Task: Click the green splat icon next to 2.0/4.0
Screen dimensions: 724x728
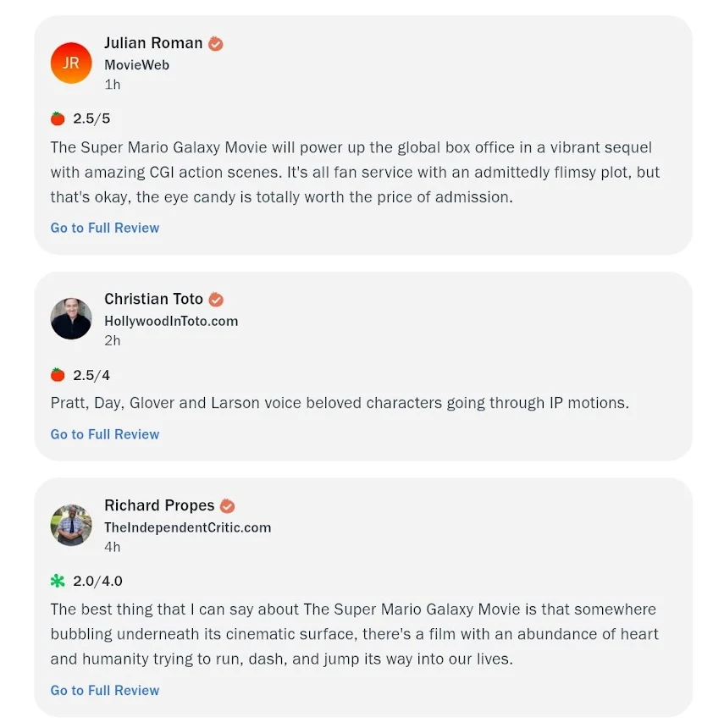Action: pyautogui.click(x=58, y=581)
